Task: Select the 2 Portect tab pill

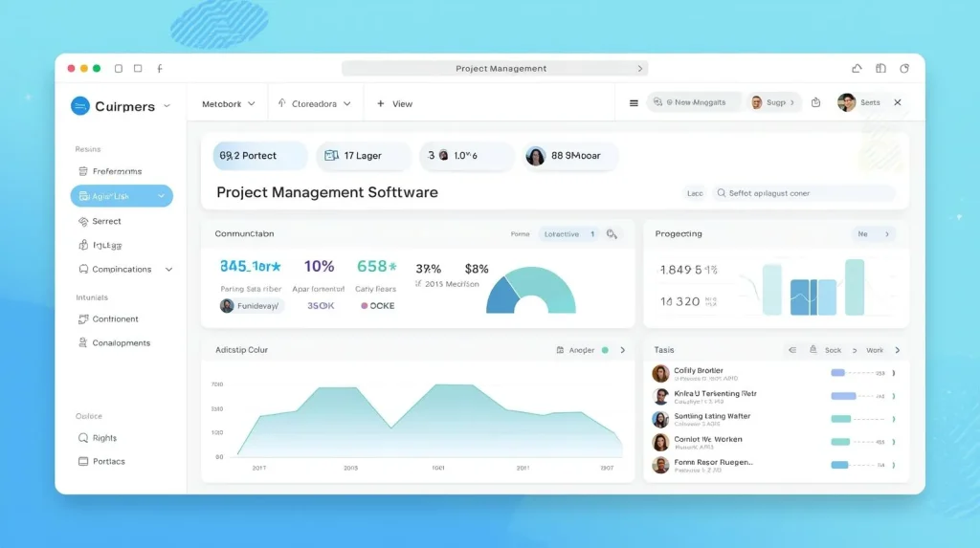Action: (260, 156)
